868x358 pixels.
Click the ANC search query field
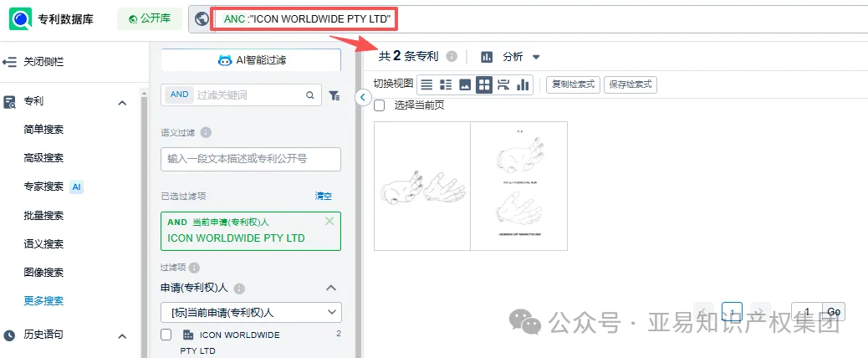coord(541,19)
